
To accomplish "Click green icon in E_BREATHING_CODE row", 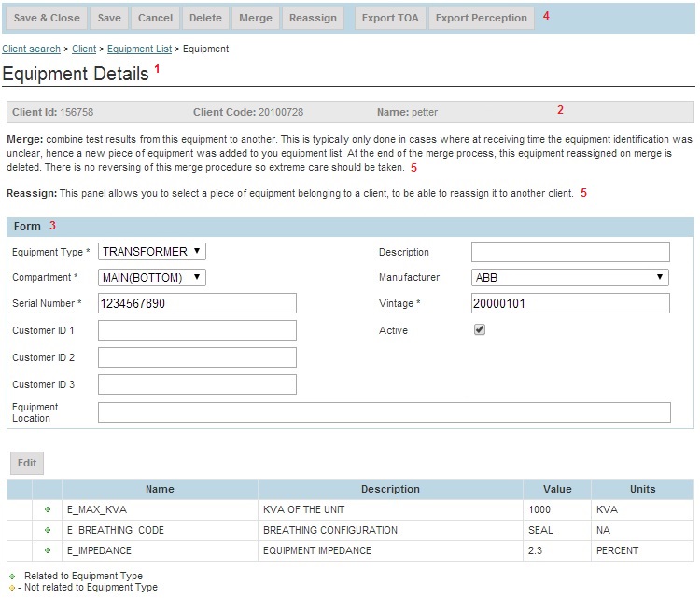I will [48, 530].
